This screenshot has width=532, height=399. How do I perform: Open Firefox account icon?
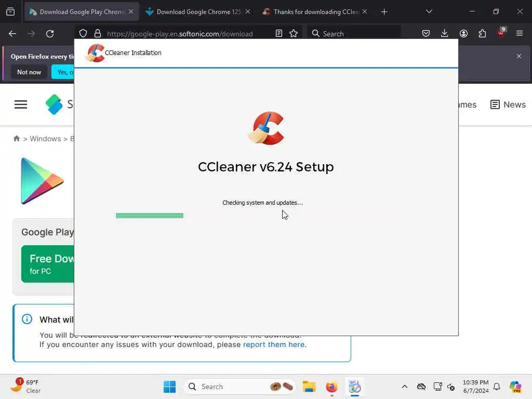(x=464, y=33)
